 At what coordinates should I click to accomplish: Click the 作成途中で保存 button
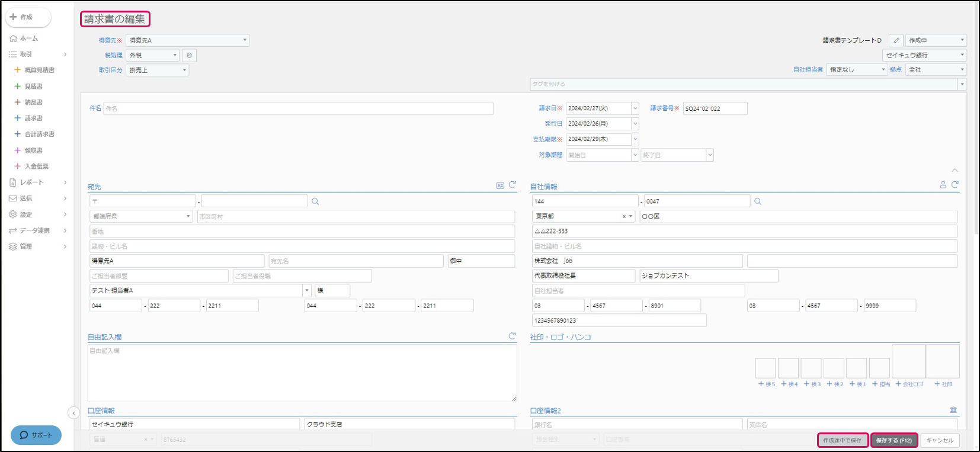click(842, 440)
